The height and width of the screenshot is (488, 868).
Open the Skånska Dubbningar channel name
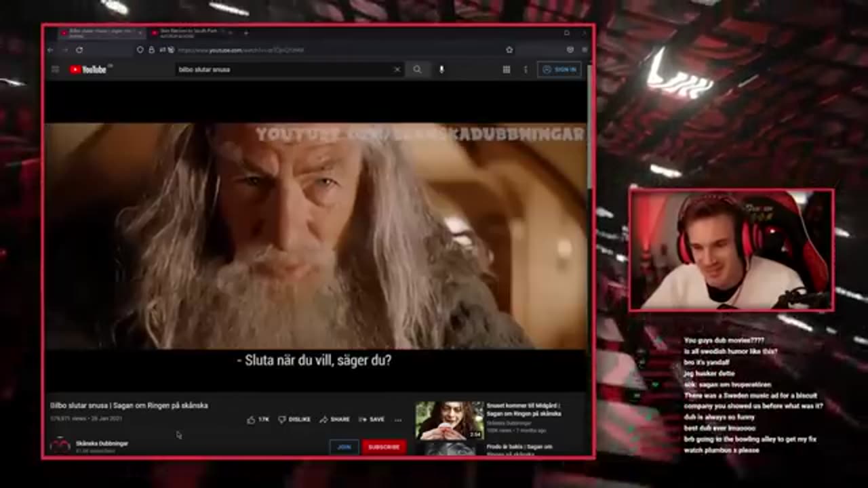coord(102,443)
